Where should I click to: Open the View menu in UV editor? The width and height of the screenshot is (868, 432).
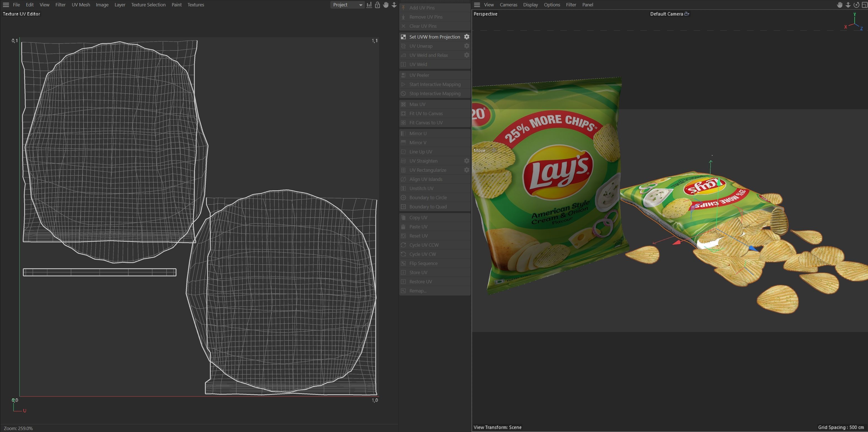[x=44, y=5]
